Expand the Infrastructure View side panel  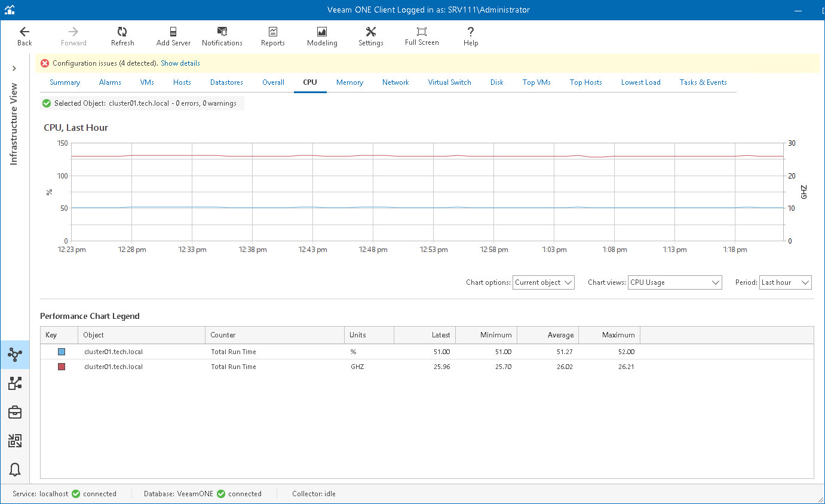pyautogui.click(x=14, y=69)
